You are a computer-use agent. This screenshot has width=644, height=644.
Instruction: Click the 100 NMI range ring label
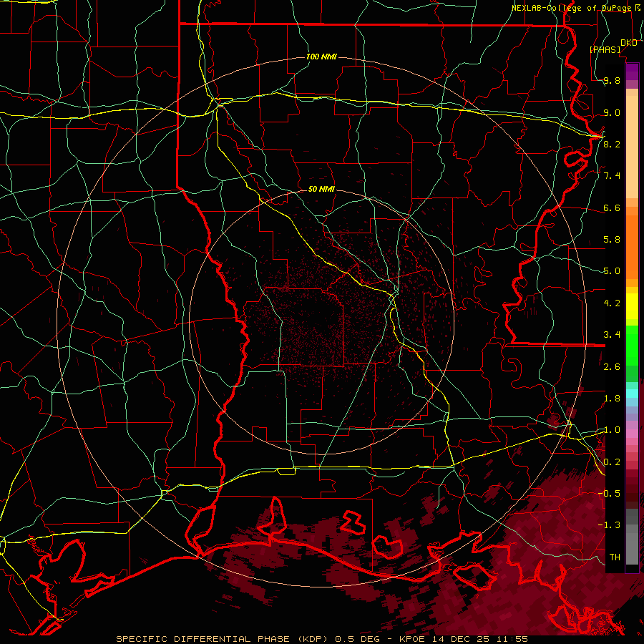click(x=321, y=57)
